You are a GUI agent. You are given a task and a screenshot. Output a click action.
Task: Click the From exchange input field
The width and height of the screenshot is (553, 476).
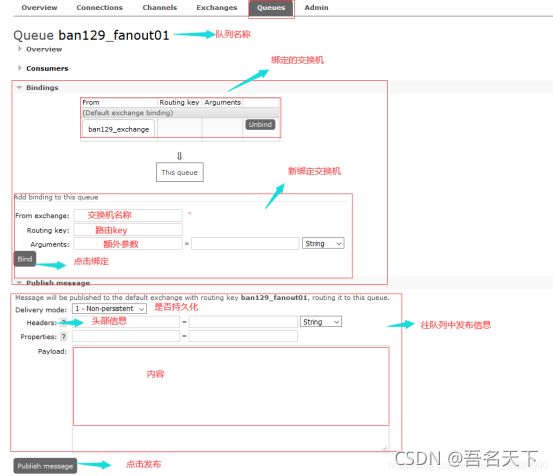tap(128, 215)
